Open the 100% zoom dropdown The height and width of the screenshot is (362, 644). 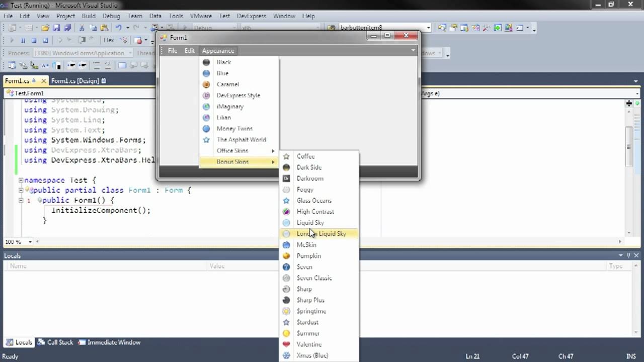point(30,242)
